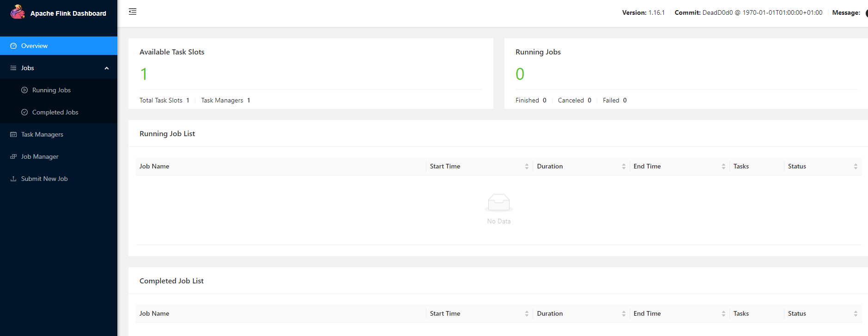Viewport: 868px width, 336px height.
Task: Sort running jobs by End Time
Action: click(723, 167)
